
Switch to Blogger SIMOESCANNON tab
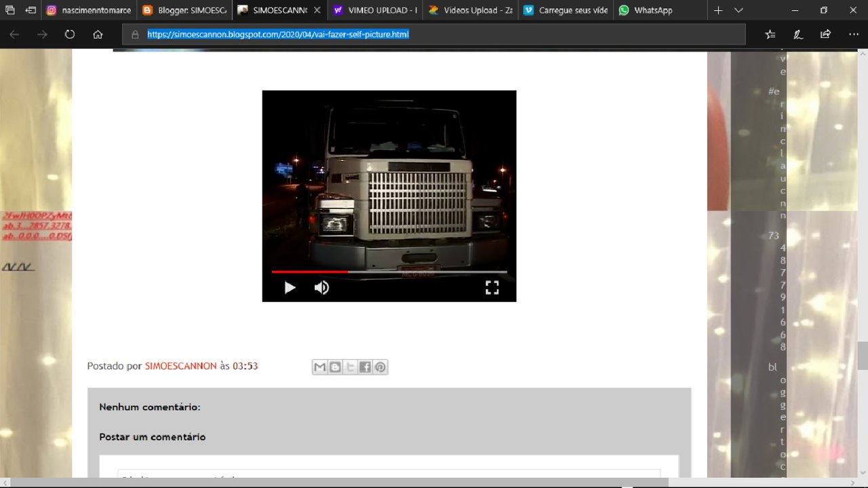(x=184, y=10)
